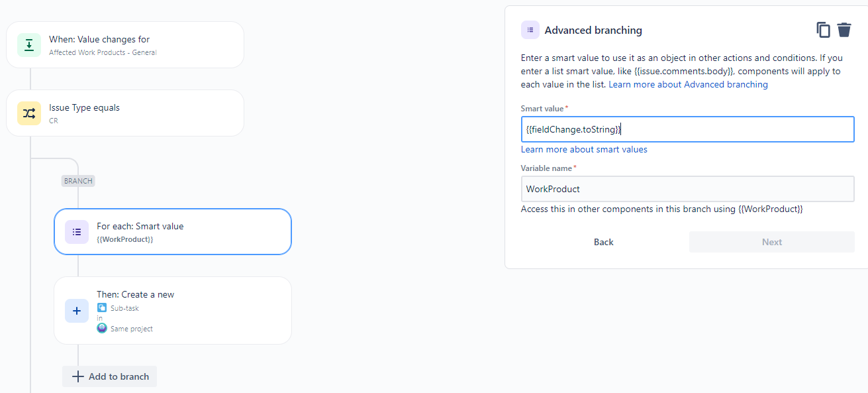This screenshot has width=868, height=393.
Task: Delete Advanced branching with the trash icon
Action: (845, 30)
